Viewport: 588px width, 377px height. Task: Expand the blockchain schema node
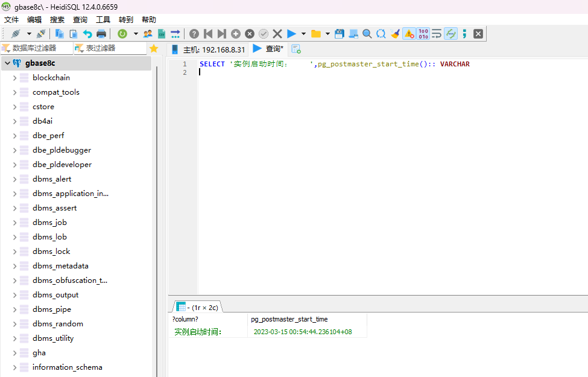coord(14,78)
